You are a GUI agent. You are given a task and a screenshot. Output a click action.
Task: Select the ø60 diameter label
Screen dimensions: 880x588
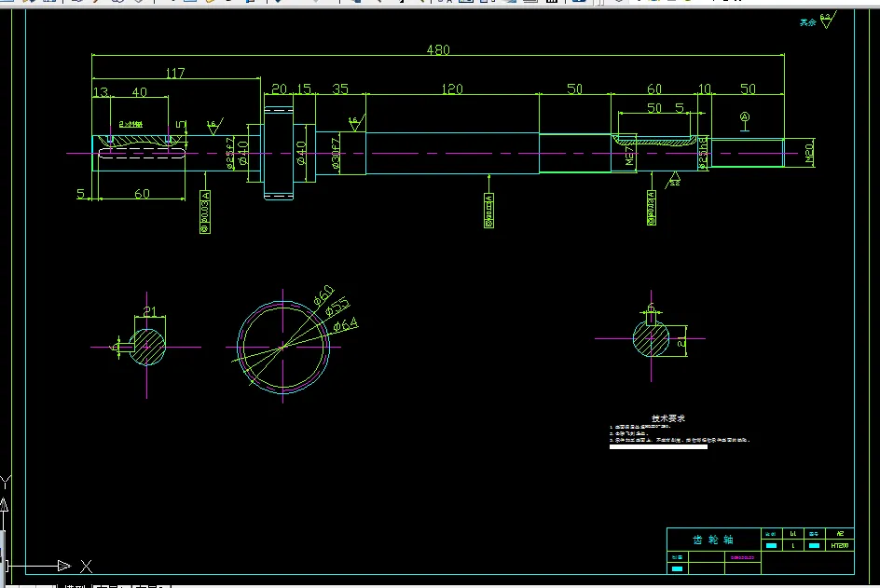(323, 295)
